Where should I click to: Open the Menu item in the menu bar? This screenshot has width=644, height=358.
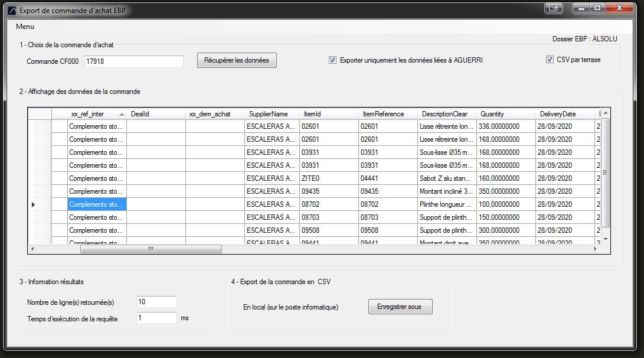pyautogui.click(x=25, y=27)
